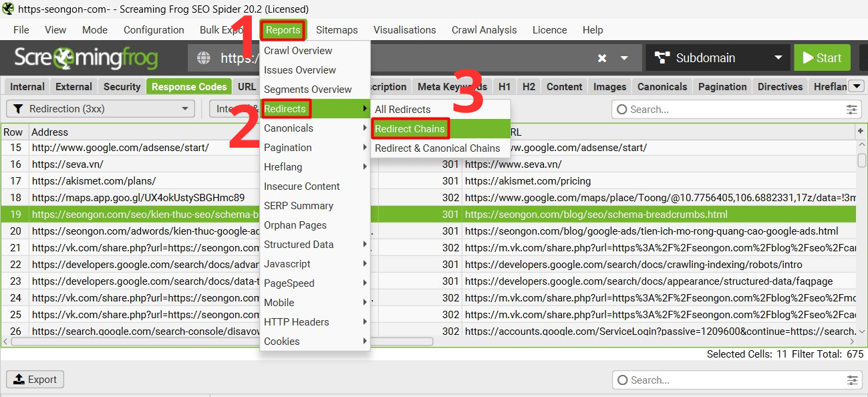Open filter options icon in lower search

(851, 380)
